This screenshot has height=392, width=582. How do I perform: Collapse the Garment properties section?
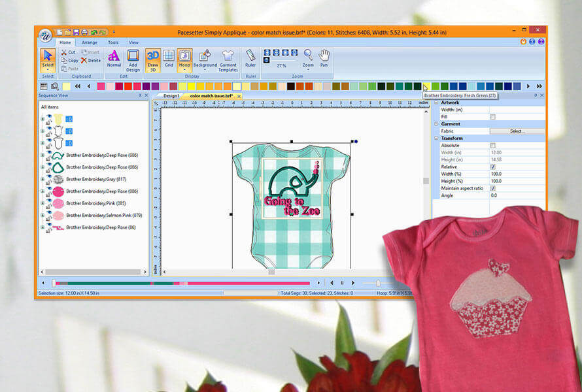437,124
